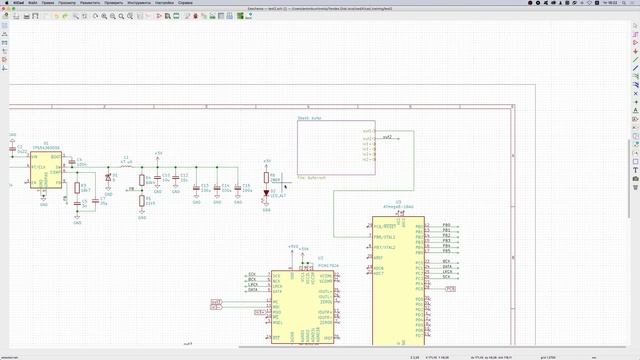Redo last edit via toolbar
The height and width of the screenshot is (360, 640).
(65, 16)
